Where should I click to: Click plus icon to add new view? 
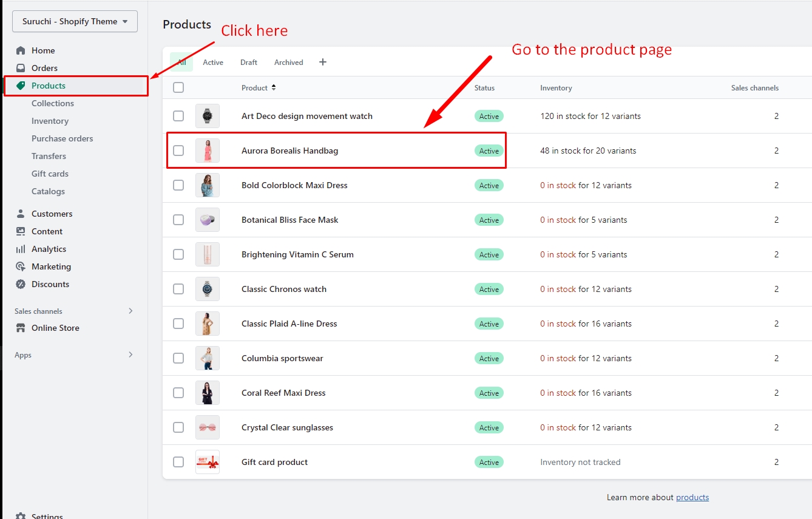pos(323,62)
